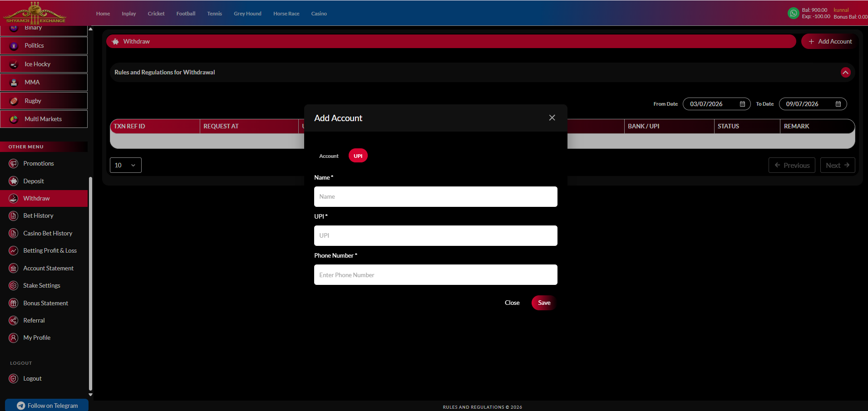Open To Date calendar picker icon
868x411 pixels.
[x=838, y=104]
